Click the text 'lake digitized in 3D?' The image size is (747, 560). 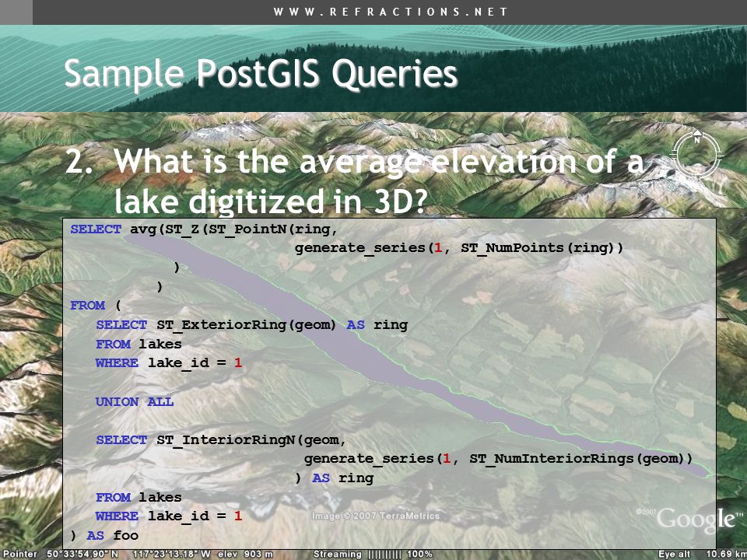pyautogui.click(x=271, y=201)
